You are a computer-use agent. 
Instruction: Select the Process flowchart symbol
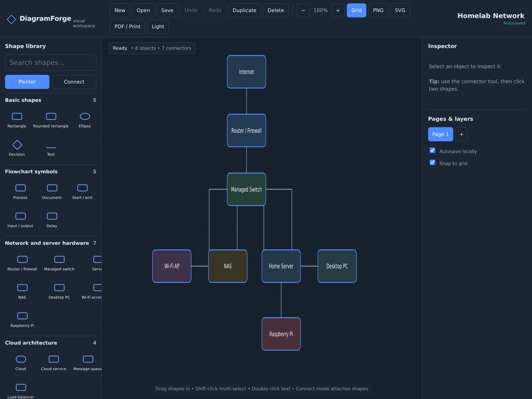[20, 188]
